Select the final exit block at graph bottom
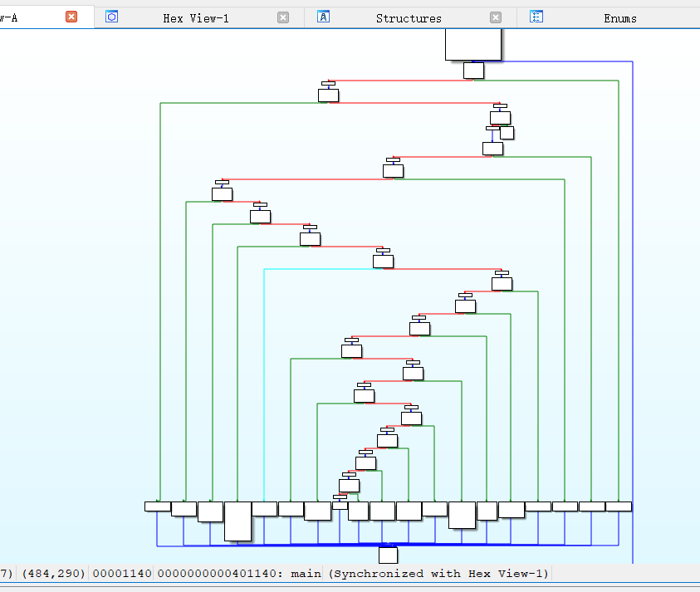The height and width of the screenshot is (592, 700). pyautogui.click(x=388, y=555)
